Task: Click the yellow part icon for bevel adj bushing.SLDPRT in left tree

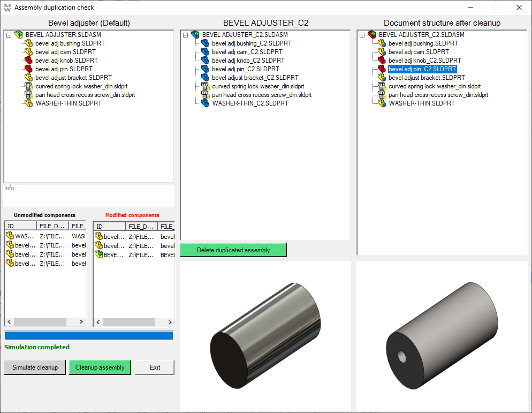Action: coord(29,43)
